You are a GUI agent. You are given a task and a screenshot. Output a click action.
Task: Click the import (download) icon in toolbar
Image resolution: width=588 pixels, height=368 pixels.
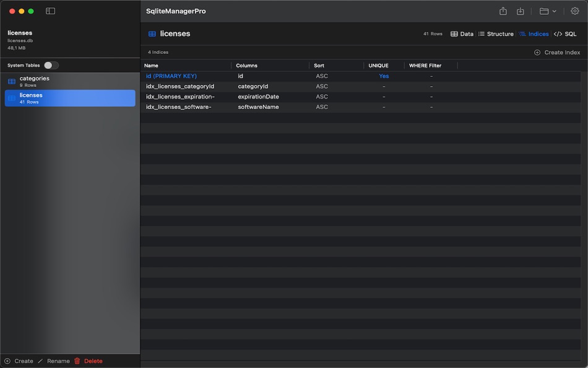click(x=521, y=10)
